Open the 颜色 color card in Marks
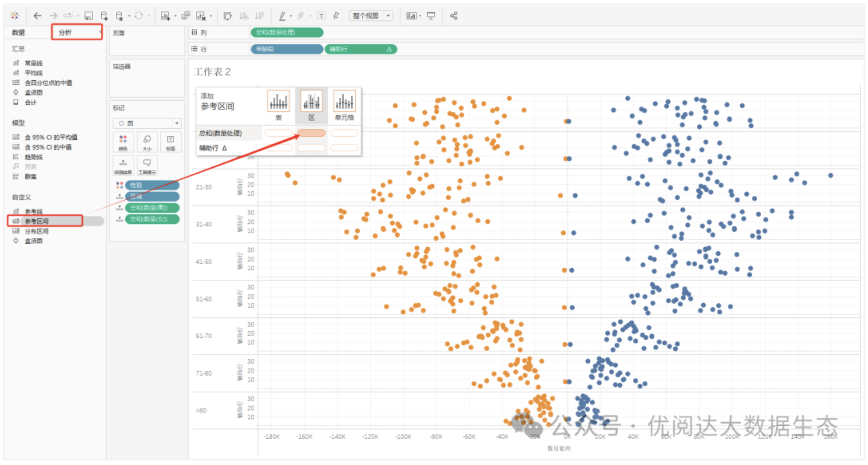This screenshot has width=868, height=465. tap(123, 142)
